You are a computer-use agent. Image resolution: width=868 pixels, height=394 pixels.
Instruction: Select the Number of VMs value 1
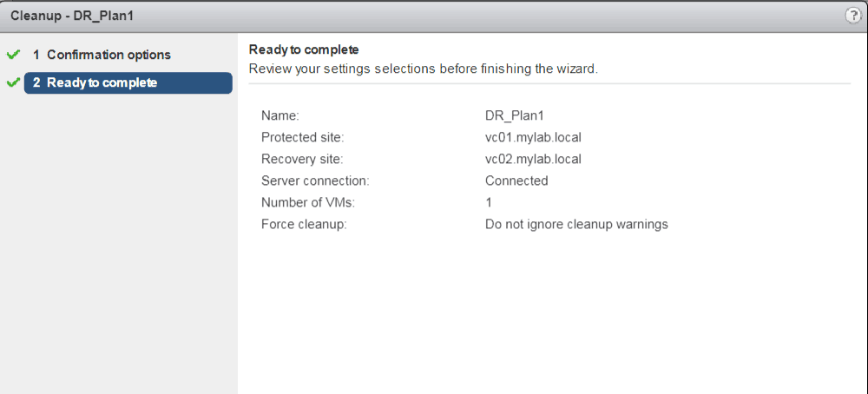pyautogui.click(x=489, y=203)
